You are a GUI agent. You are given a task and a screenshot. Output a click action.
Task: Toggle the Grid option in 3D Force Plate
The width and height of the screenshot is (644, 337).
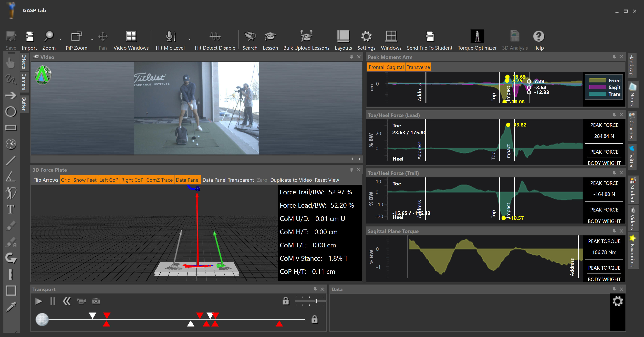66,180
